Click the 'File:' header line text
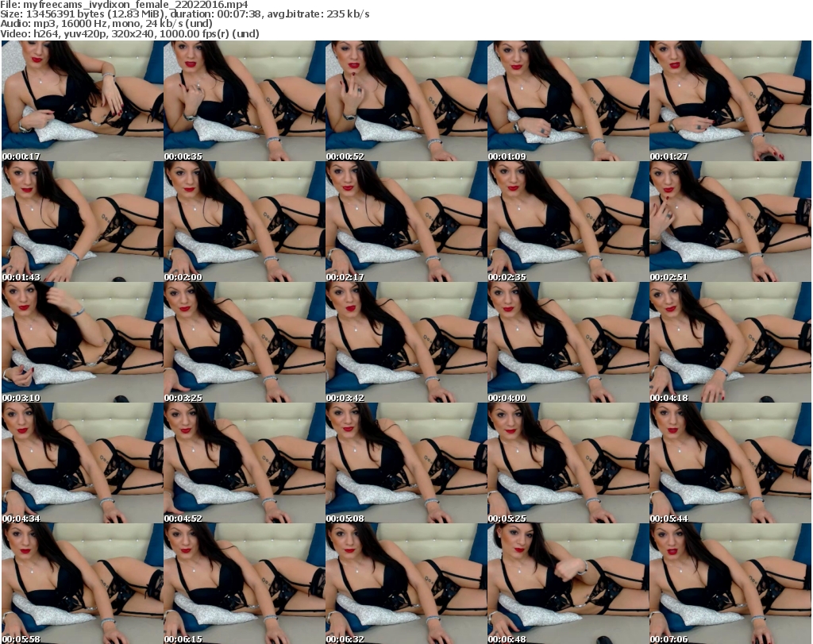 coord(124,5)
